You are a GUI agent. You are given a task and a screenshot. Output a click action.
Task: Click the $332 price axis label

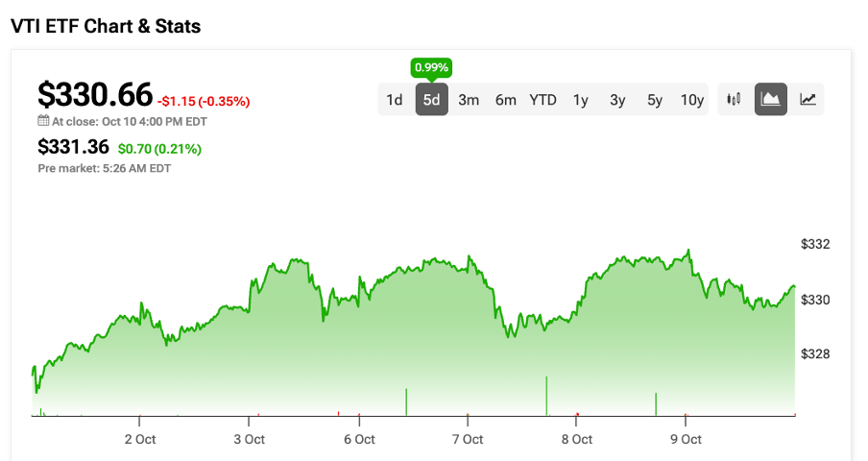point(815,245)
